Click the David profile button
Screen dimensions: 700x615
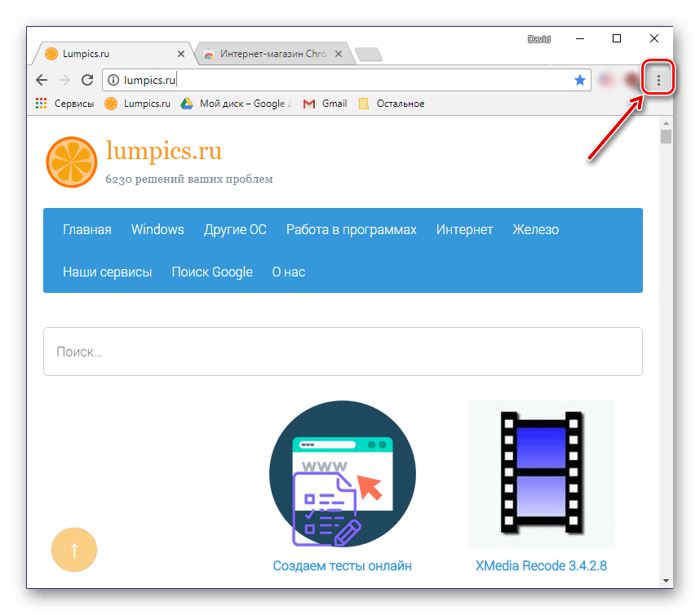(538, 39)
